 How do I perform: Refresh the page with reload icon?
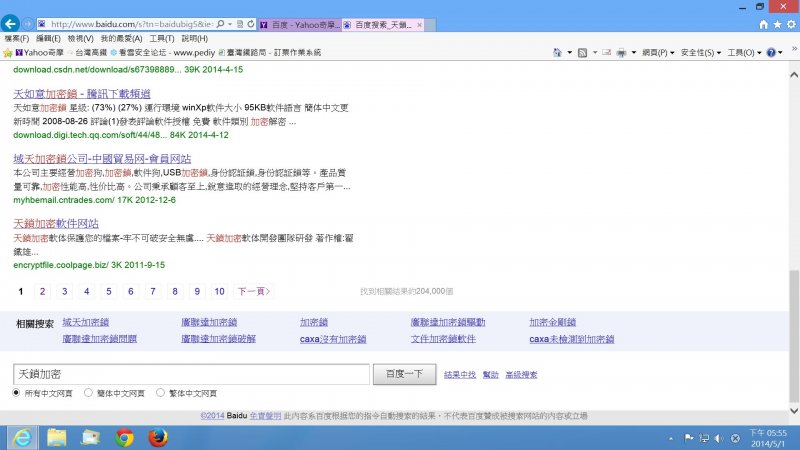[x=251, y=24]
